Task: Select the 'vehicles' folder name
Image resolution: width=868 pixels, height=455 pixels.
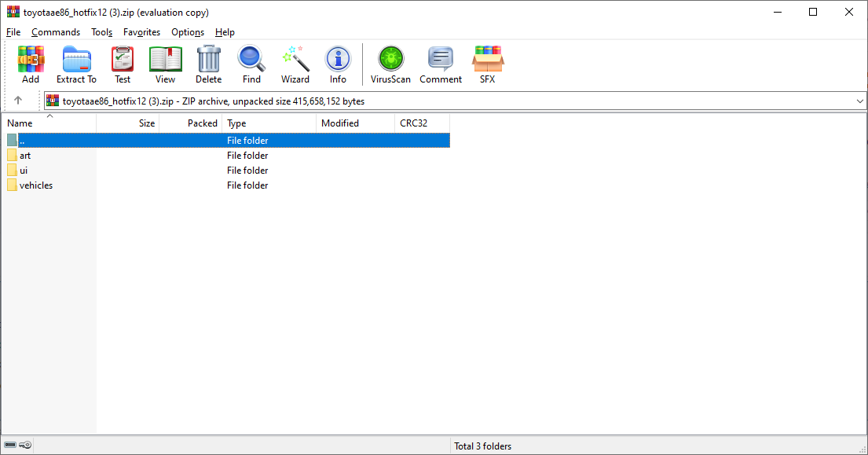Action: (x=36, y=185)
